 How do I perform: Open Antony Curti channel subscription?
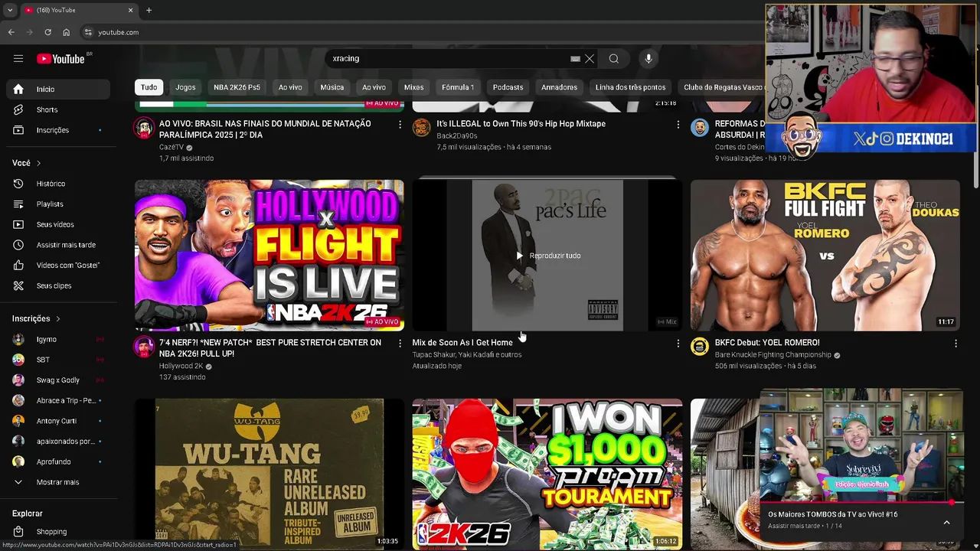pos(58,421)
